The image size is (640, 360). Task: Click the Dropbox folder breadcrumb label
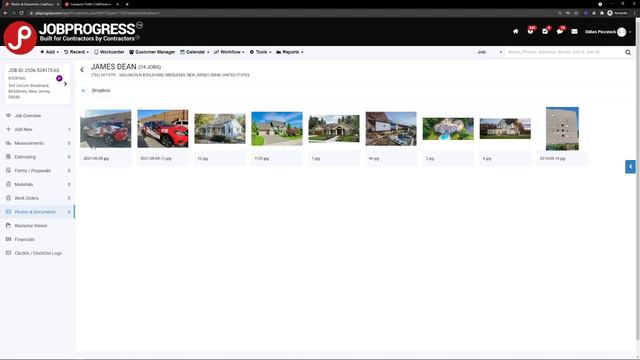[x=101, y=91]
